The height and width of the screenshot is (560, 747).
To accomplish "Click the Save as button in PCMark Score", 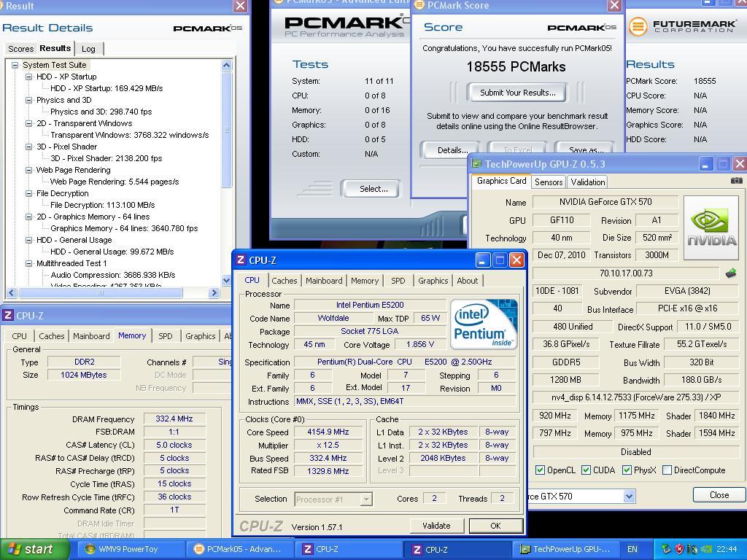I will point(585,149).
